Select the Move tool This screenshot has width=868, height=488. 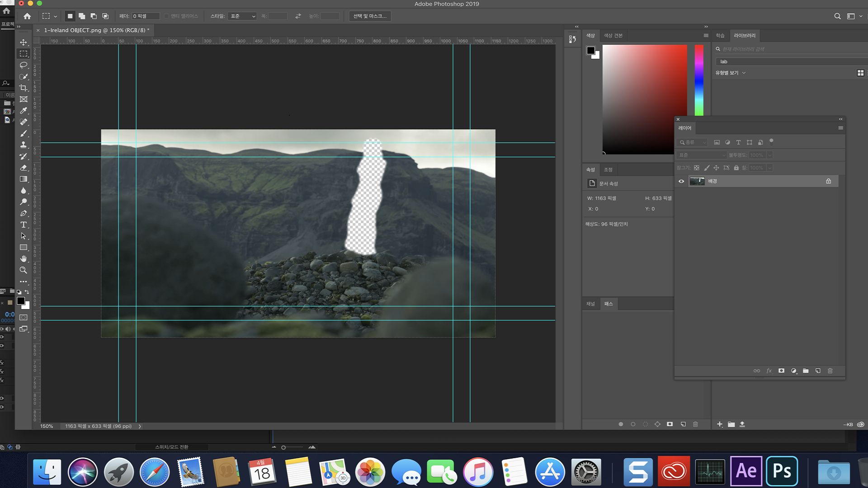click(x=24, y=42)
